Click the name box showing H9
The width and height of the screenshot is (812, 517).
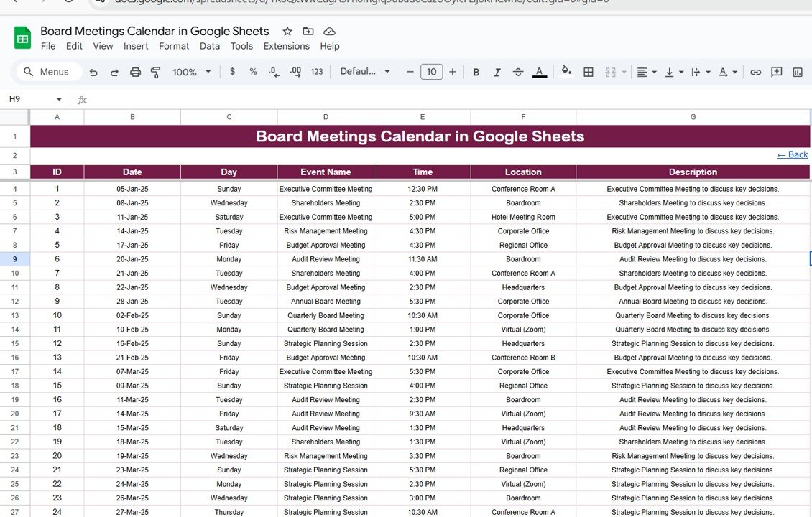coord(30,99)
